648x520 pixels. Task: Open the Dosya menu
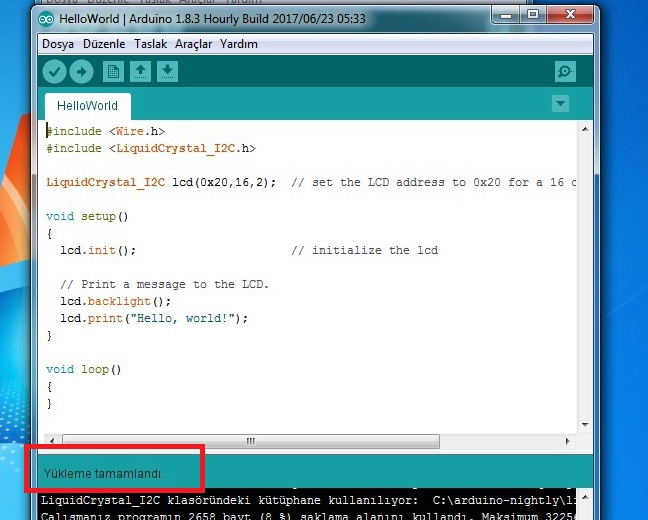58,44
